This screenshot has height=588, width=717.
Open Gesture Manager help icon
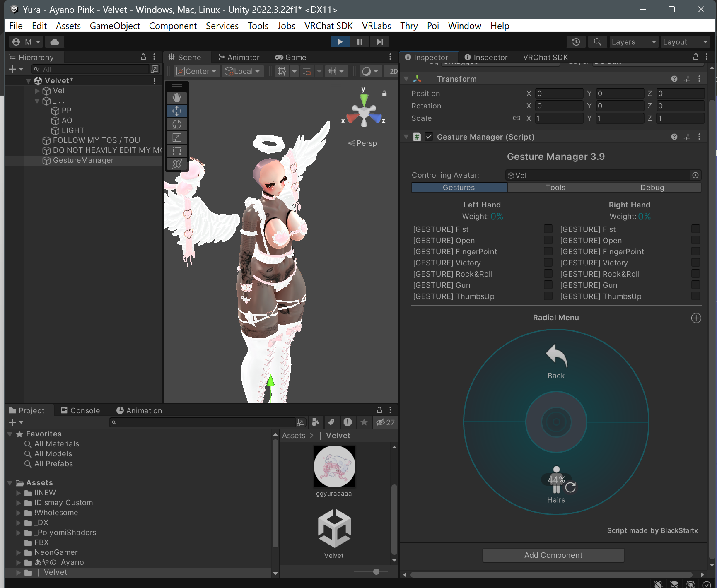point(674,137)
